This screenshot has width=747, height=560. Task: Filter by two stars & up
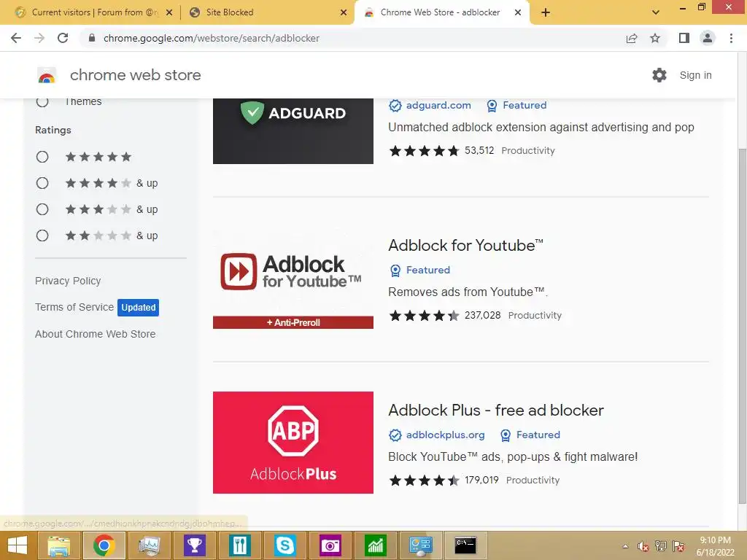coord(42,236)
